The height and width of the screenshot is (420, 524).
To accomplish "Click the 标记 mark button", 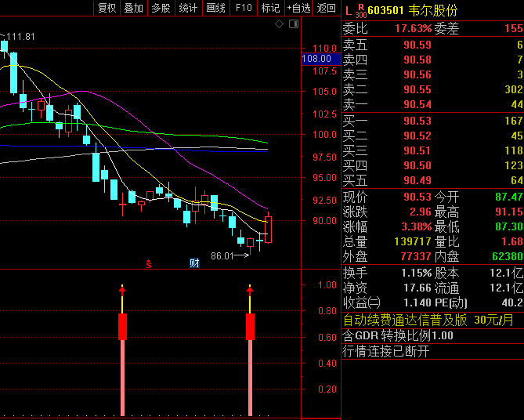I will pos(271,8).
